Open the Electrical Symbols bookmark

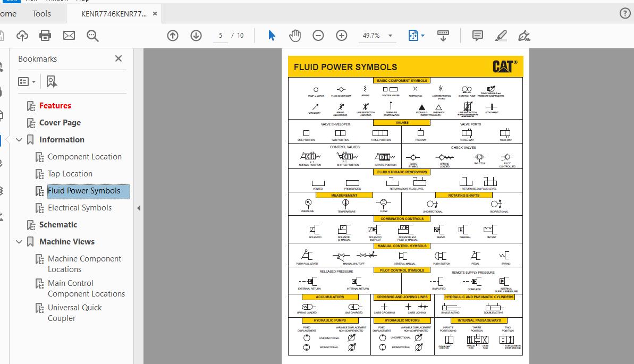[80, 207]
